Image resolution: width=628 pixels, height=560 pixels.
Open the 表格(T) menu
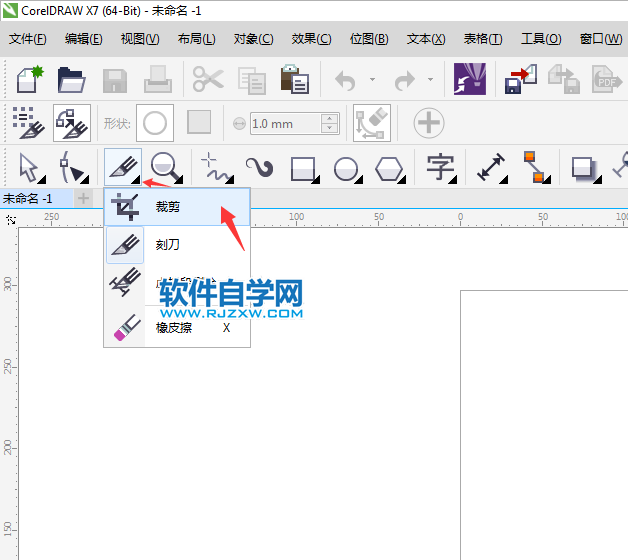click(483, 39)
